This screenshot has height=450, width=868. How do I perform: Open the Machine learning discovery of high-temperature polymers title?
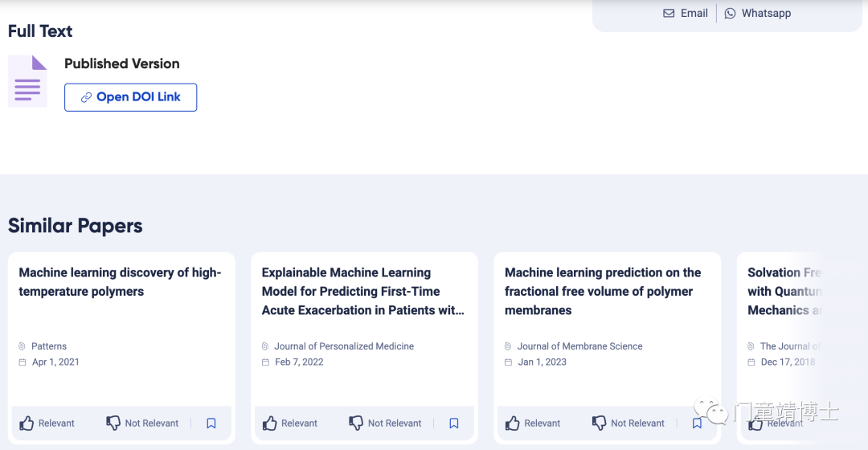tap(120, 282)
